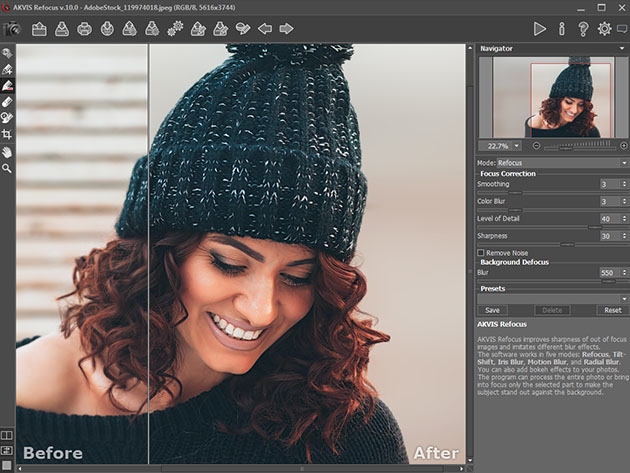Select the Crop tool

[x=7, y=134]
